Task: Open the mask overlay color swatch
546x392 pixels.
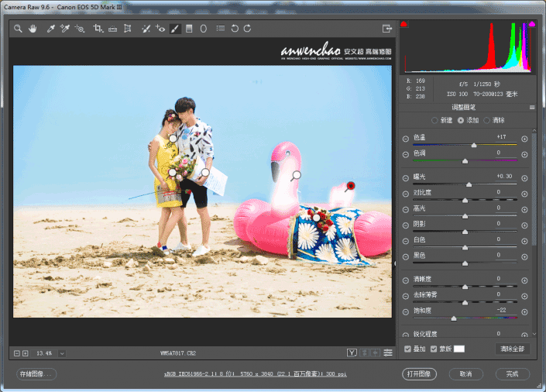Action: [x=459, y=349]
